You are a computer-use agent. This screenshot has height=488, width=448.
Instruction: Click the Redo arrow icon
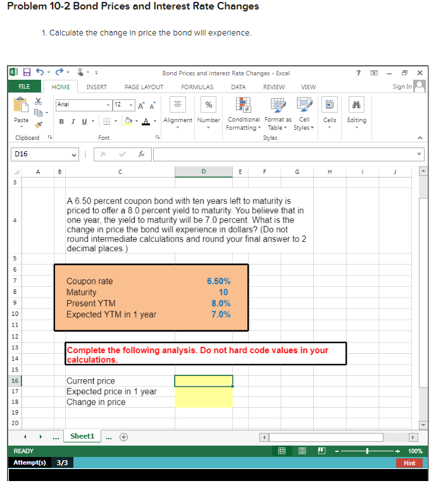click(59, 72)
